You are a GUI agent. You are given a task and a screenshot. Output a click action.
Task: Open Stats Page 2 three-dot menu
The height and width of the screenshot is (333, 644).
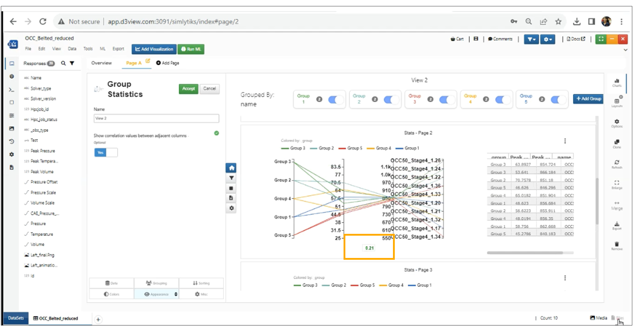click(x=565, y=141)
